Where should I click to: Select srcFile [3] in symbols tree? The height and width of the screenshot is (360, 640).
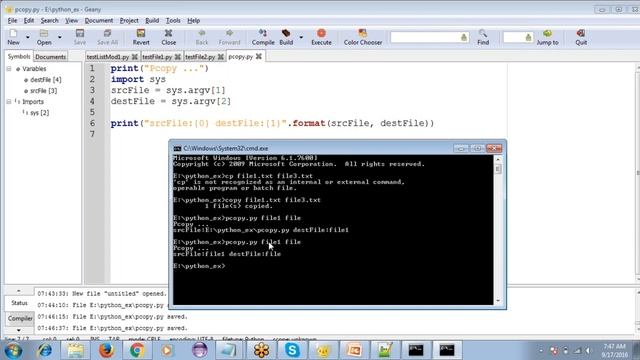43,91
